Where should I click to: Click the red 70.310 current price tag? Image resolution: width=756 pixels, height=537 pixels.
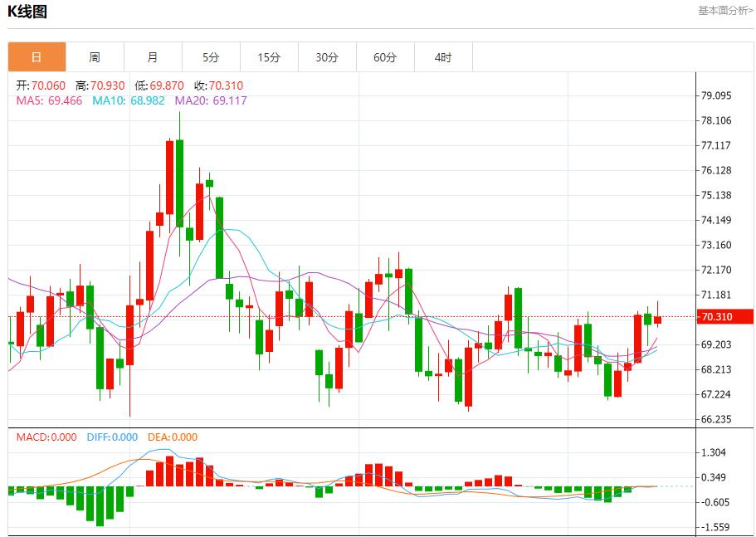coord(724,317)
